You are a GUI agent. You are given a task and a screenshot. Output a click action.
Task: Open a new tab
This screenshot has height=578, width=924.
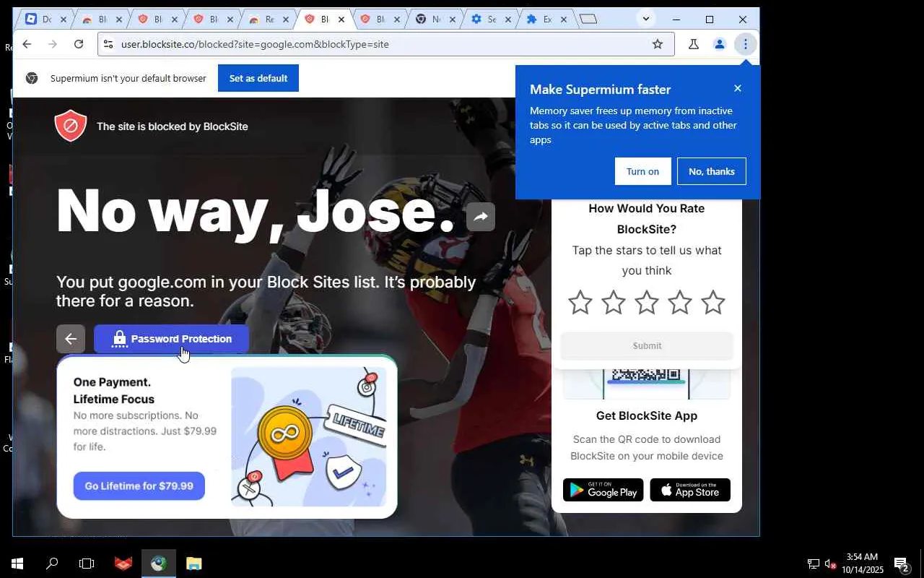(589, 20)
